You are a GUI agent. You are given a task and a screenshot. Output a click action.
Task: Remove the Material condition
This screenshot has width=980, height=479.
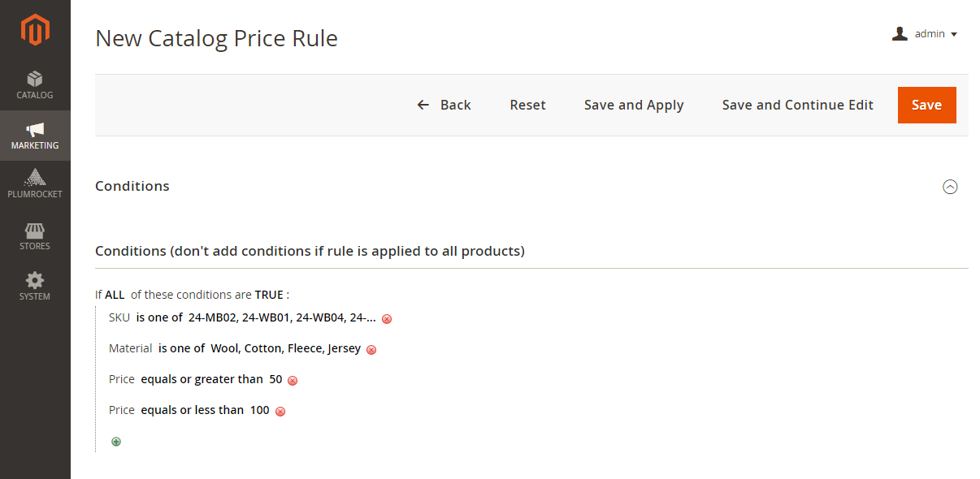point(371,350)
